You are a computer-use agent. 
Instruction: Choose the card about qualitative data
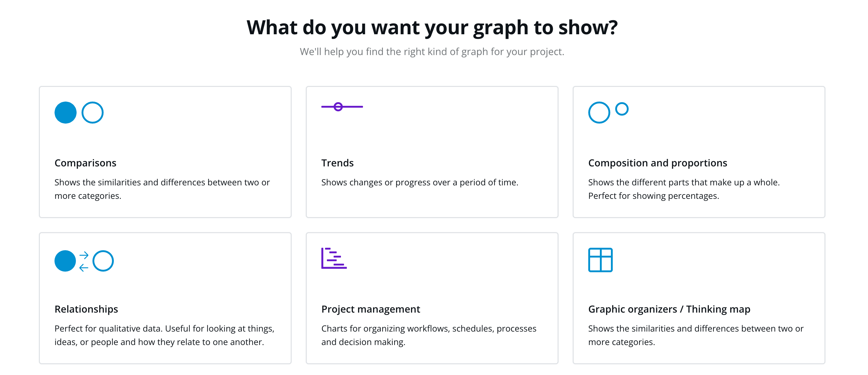tap(165, 298)
